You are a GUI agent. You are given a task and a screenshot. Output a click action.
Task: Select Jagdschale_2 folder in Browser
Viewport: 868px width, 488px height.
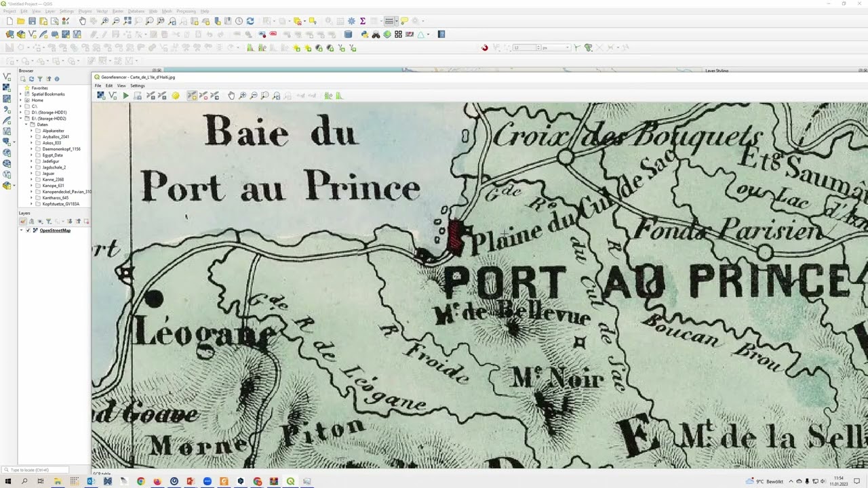(x=54, y=167)
